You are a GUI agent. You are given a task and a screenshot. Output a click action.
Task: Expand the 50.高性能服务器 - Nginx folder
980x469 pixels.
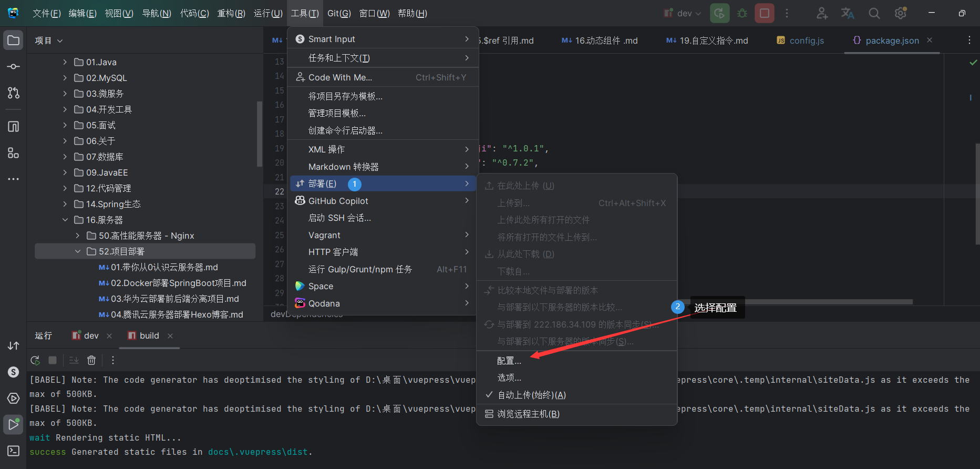[x=77, y=236]
